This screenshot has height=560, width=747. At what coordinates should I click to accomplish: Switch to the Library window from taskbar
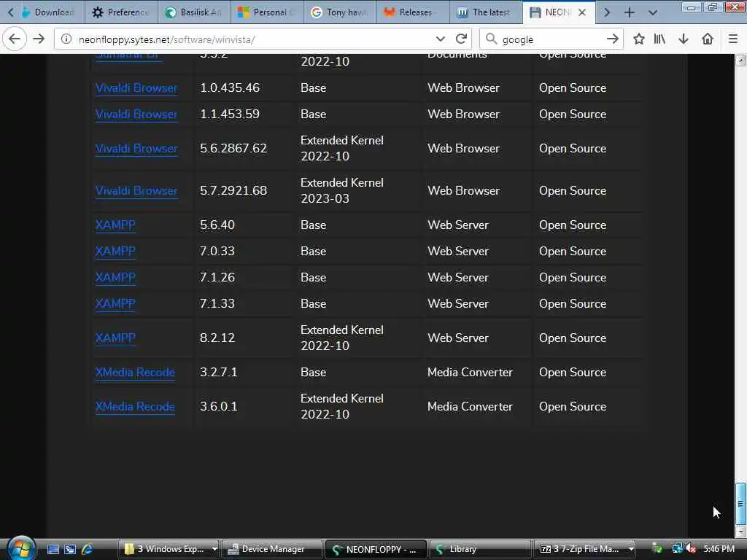pos(480,549)
